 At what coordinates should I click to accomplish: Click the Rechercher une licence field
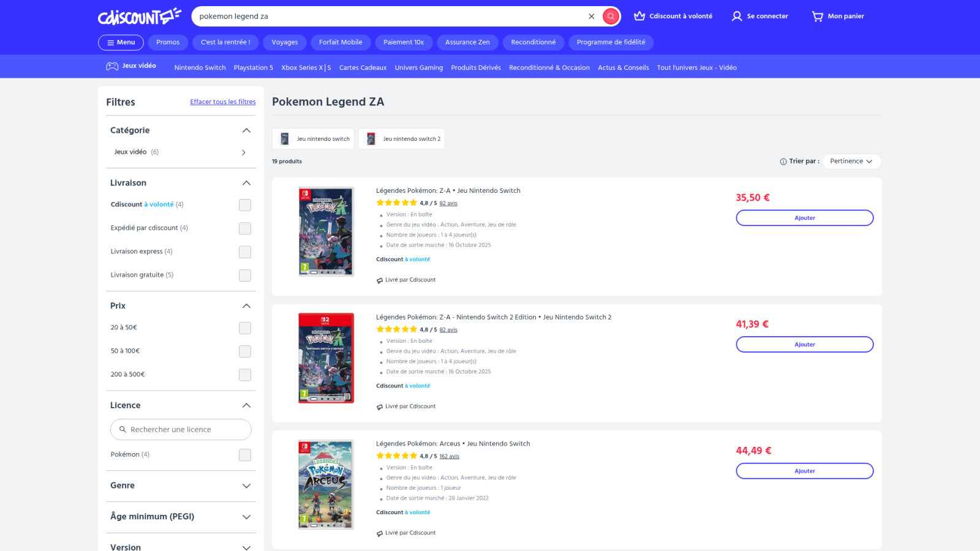[181, 430]
